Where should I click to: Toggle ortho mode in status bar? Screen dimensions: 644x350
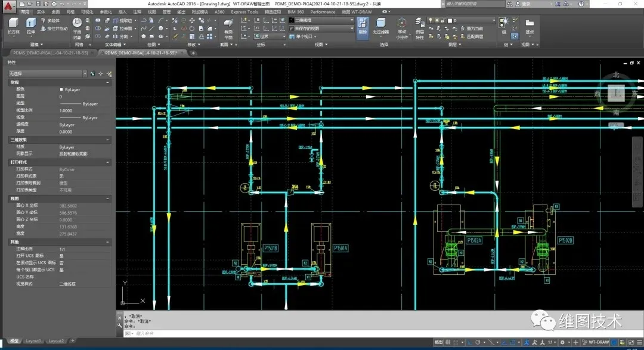coord(469,342)
